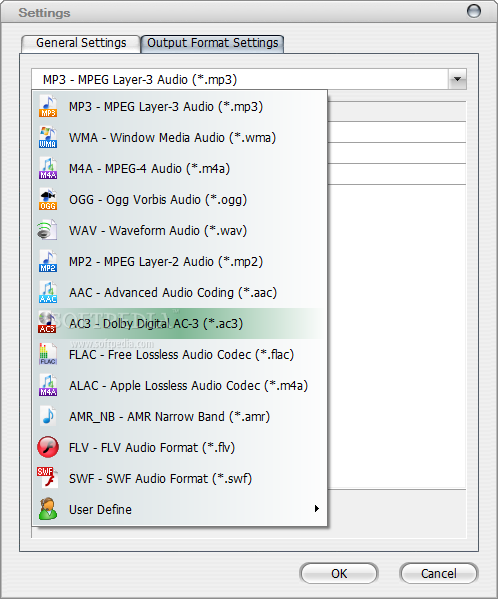Viewport: 498px width, 599px height.
Task: Choose FLAC - Free Lossless Audio Codec
Action: [x=179, y=354]
